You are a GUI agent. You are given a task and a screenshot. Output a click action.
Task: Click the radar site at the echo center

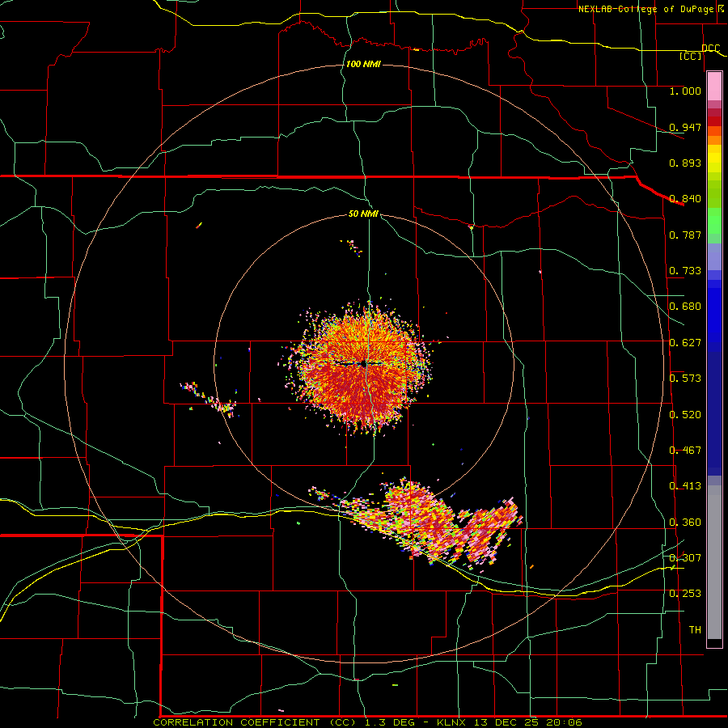364,364
